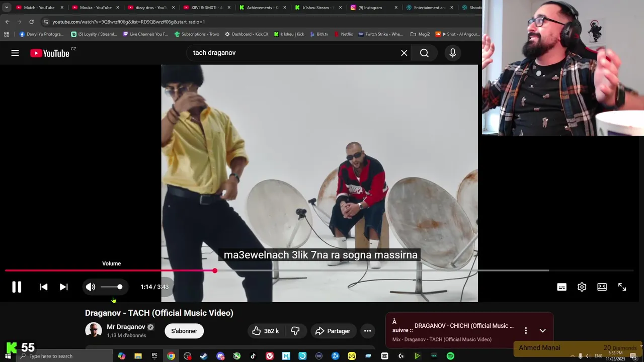Image resolution: width=644 pixels, height=362 pixels.
Task: Show hidden system tray icons chevron
Action: click(572, 356)
